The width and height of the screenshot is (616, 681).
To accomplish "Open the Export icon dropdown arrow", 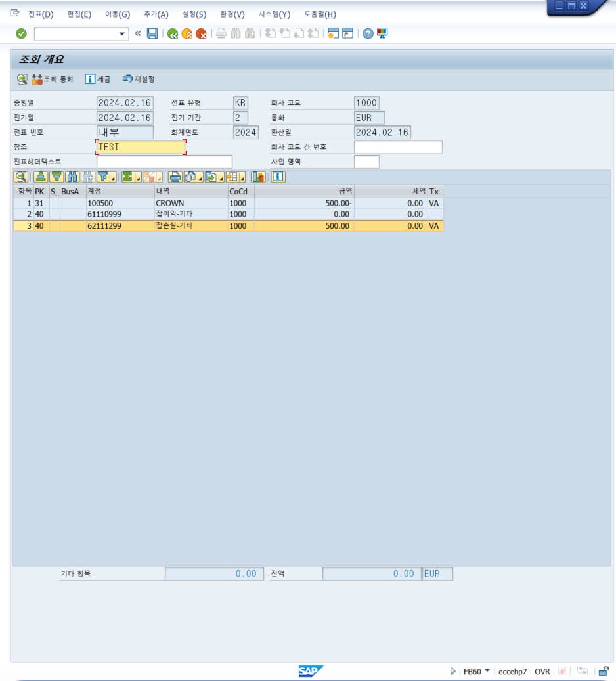I will [x=221, y=177].
